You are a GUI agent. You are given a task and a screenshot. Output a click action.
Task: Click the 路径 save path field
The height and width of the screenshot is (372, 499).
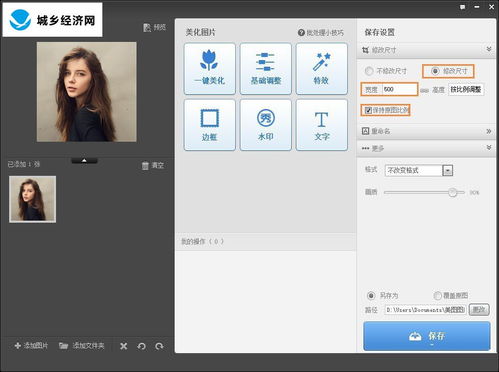[425, 310]
